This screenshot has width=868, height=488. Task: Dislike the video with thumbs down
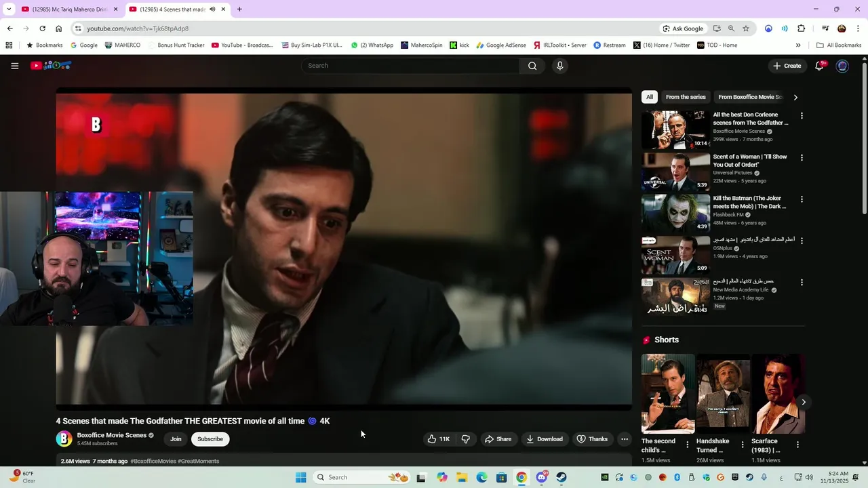[x=466, y=439]
